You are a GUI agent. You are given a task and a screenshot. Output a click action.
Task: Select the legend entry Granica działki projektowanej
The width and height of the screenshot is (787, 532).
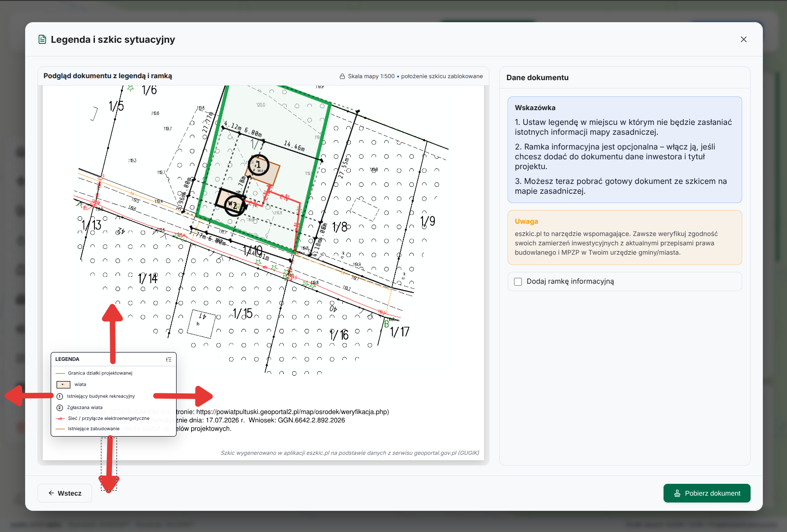tap(100, 373)
